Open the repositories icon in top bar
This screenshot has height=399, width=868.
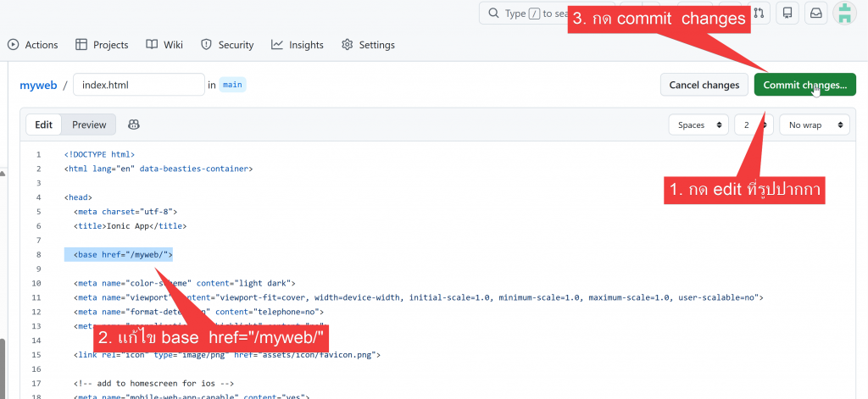pos(787,13)
